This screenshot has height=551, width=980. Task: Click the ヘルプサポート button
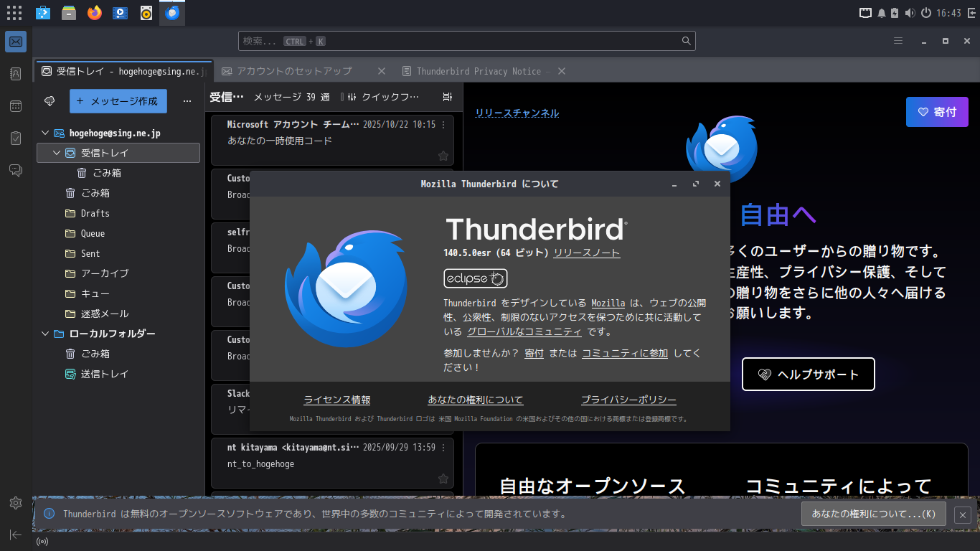[x=809, y=374]
